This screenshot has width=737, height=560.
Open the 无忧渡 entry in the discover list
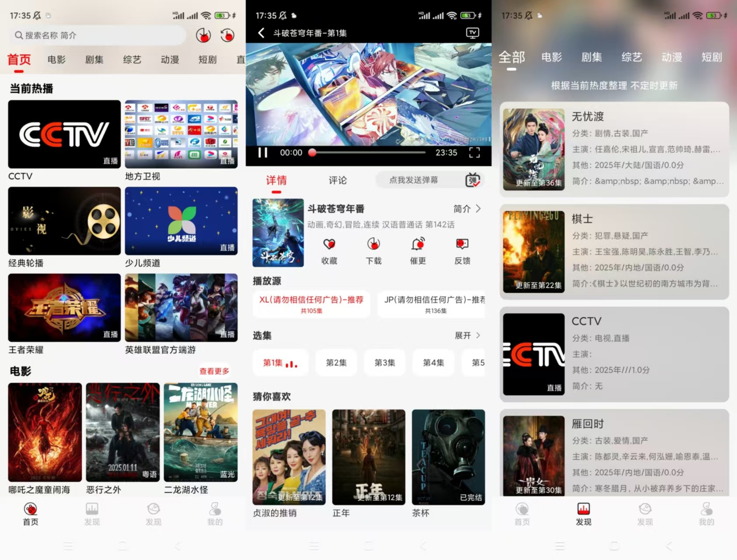pyautogui.click(x=614, y=150)
